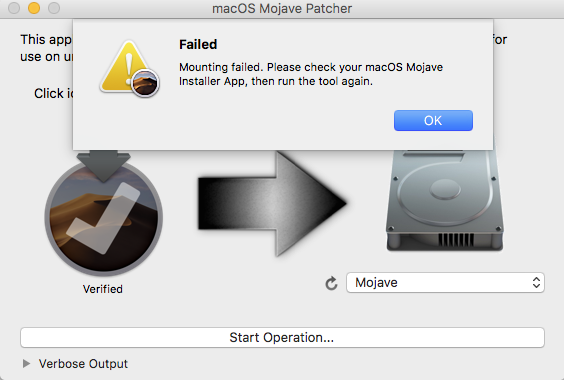Click the gray close button in the title bar
Screen dimensions: 564x380
click(14, 8)
